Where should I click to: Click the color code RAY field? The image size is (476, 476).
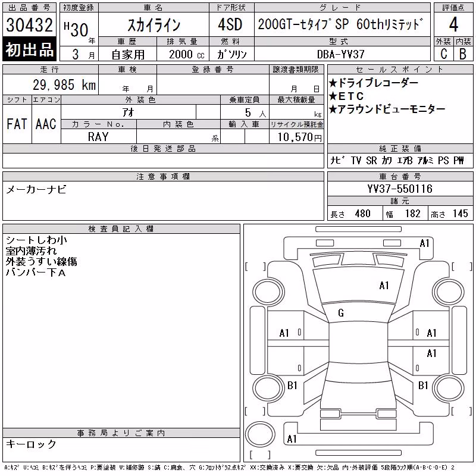click(98, 137)
